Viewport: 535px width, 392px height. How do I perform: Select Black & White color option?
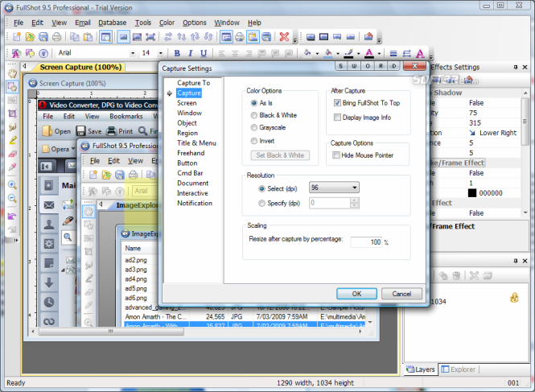(254, 115)
